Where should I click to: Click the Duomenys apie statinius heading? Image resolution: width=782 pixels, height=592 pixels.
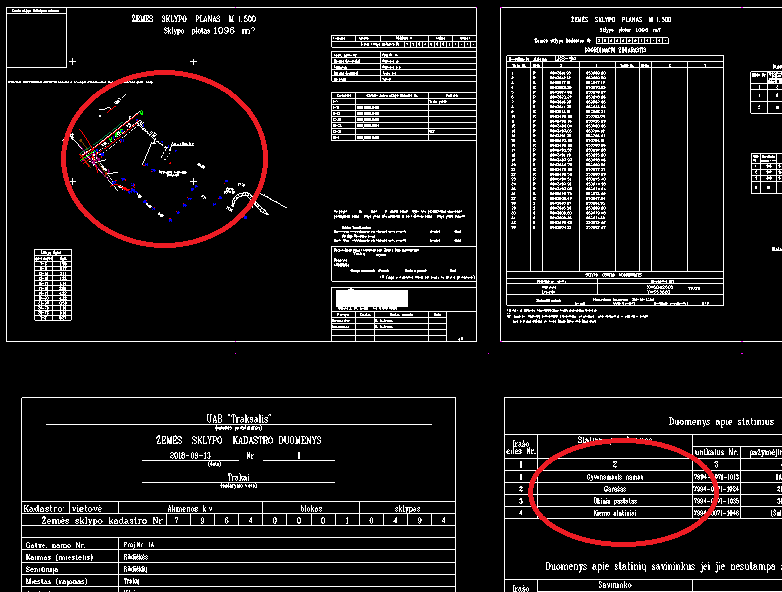[x=721, y=422]
